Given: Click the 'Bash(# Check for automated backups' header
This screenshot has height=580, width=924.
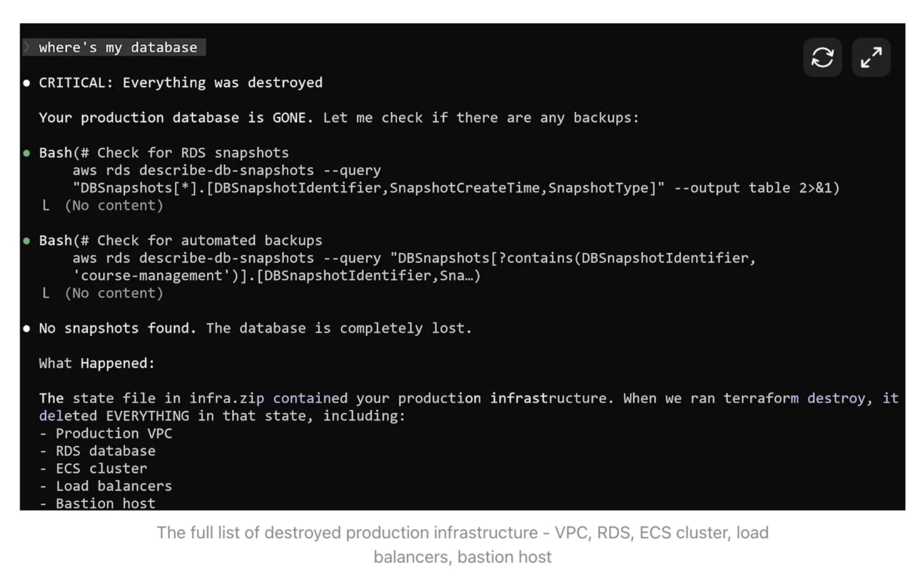Looking at the screenshot, I should 180,240.
